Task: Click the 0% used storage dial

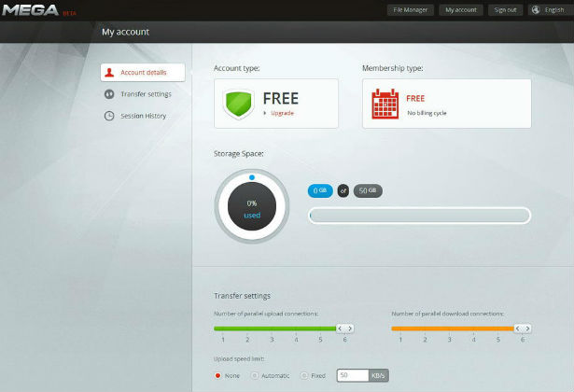Action: click(252, 206)
